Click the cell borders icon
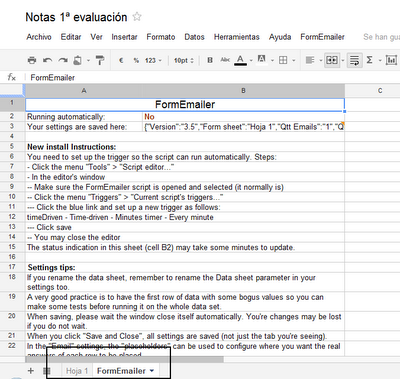The height and width of the screenshot is (379, 400). [x=283, y=60]
